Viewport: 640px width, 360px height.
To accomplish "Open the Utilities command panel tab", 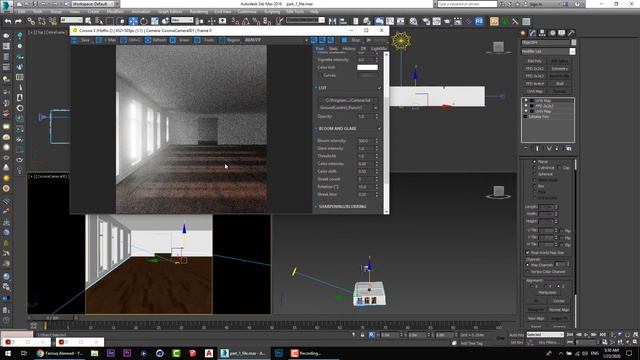I will pos(571,33).
